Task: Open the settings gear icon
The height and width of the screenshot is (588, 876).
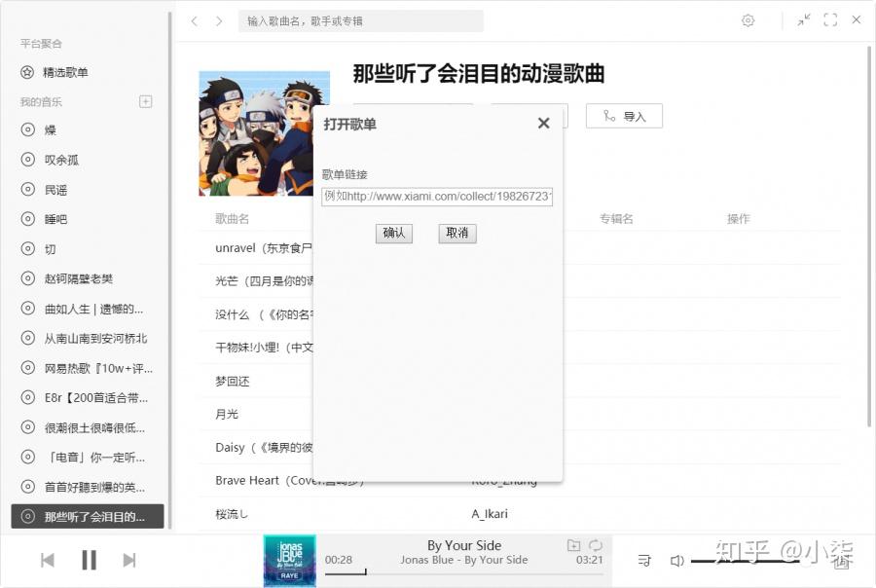Action: click(x=748, y=19)
